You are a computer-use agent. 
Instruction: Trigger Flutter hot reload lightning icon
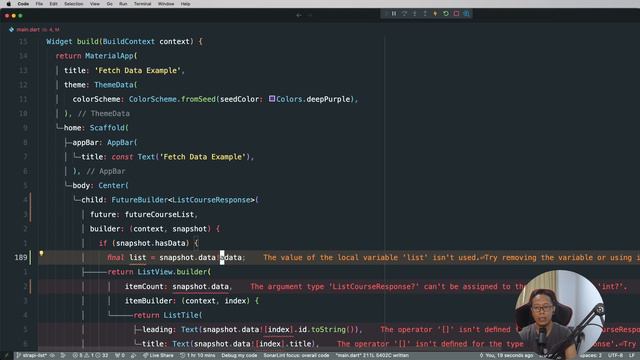[x=435, y=13]
